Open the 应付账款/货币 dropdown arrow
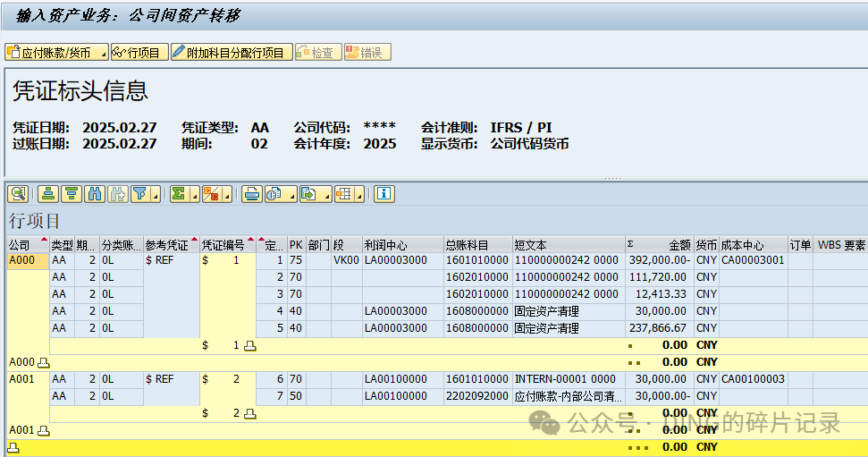This screenshot has width=868, height=457. pyautogui.click(x=103, y=55)
